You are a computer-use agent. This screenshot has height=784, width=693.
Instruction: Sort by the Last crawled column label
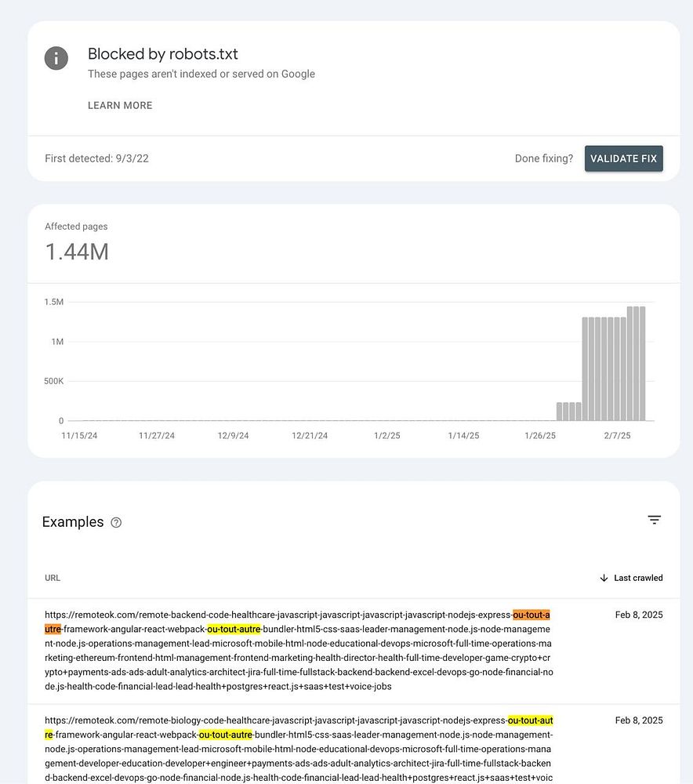tap(638, 578)
